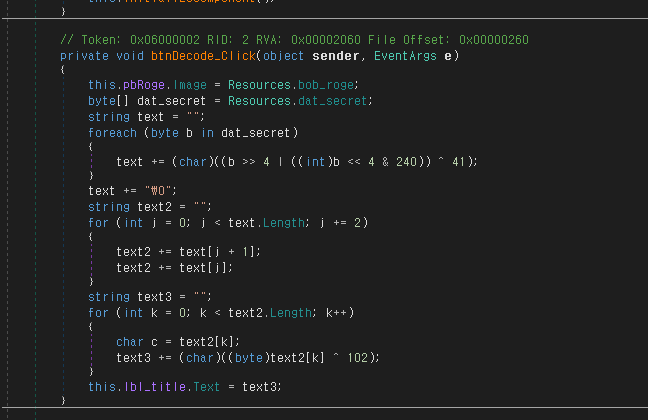Click the line declaring string text2
The width and height of the screenshot is (648, 420).
click(x=150, y=207)
